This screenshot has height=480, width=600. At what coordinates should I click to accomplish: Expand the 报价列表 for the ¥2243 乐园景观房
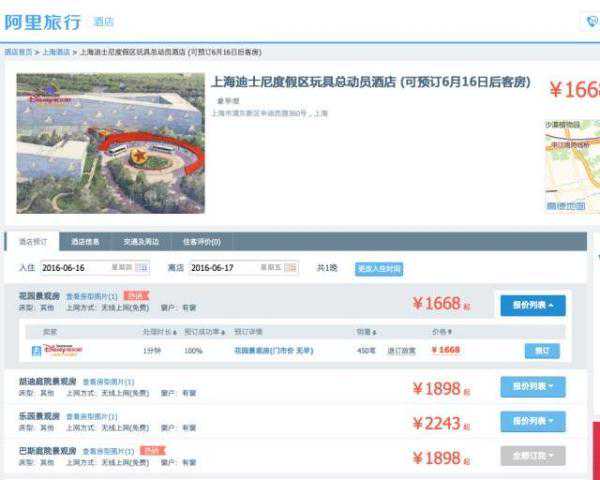point(533,421)
